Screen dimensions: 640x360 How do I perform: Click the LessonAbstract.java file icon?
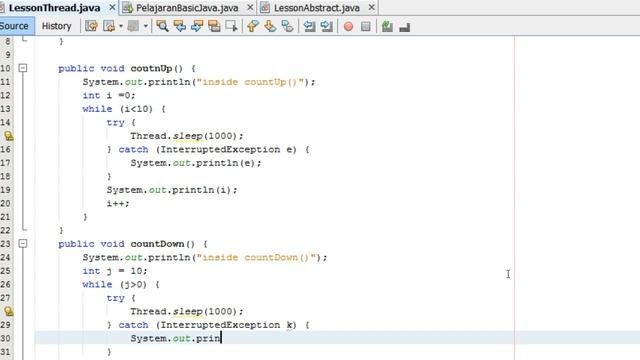265,8
